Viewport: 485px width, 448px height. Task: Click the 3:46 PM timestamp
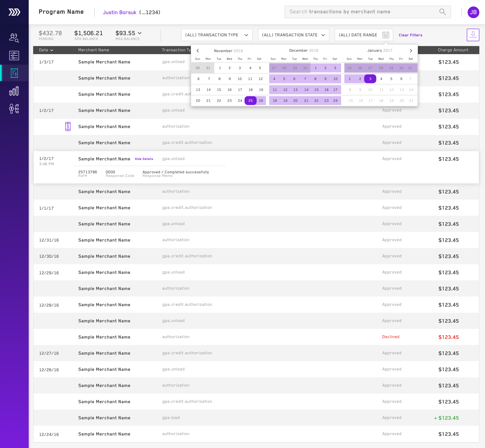click(46, 164)
